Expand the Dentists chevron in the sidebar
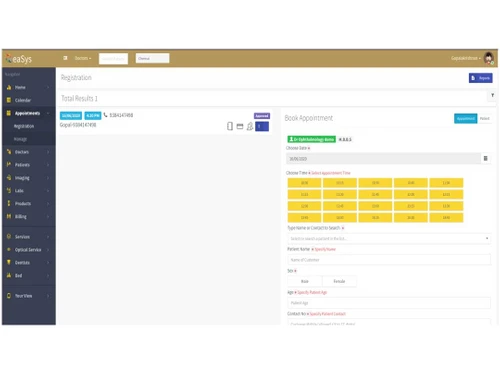This screenshot has width=500, height=375. tap(48, 263)
